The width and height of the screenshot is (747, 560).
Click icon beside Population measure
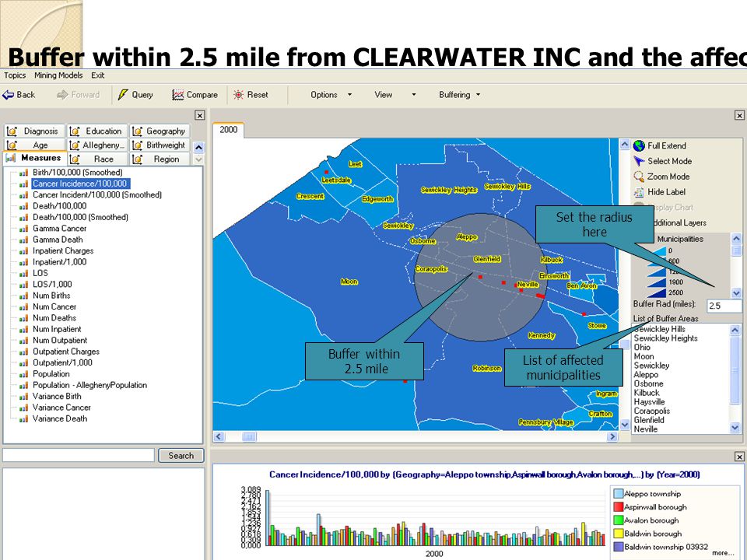coord(23,374)
